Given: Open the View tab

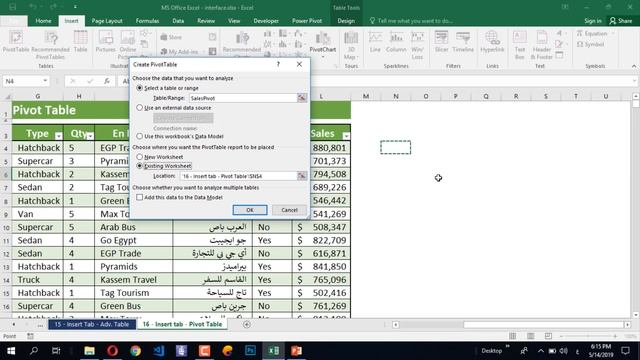Looking at the screenshot, I should [234, 21].
